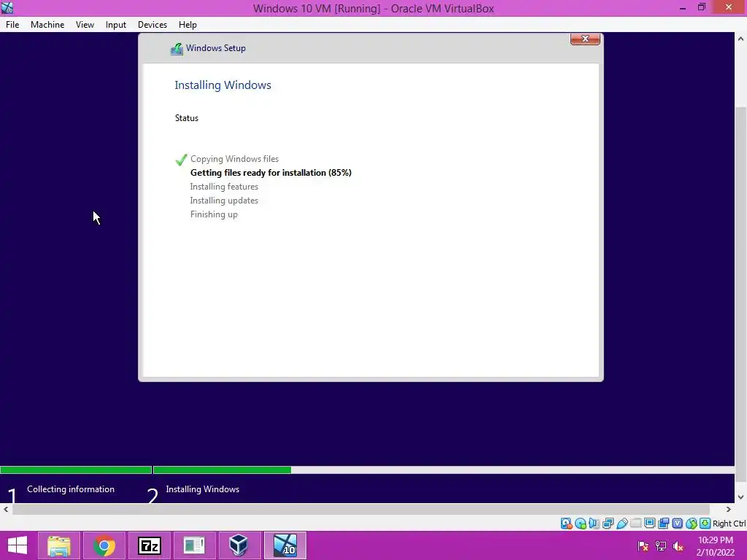Click "Finishing up" status line
This screenshot has width=747, height=560.
[x=214, y=214]
